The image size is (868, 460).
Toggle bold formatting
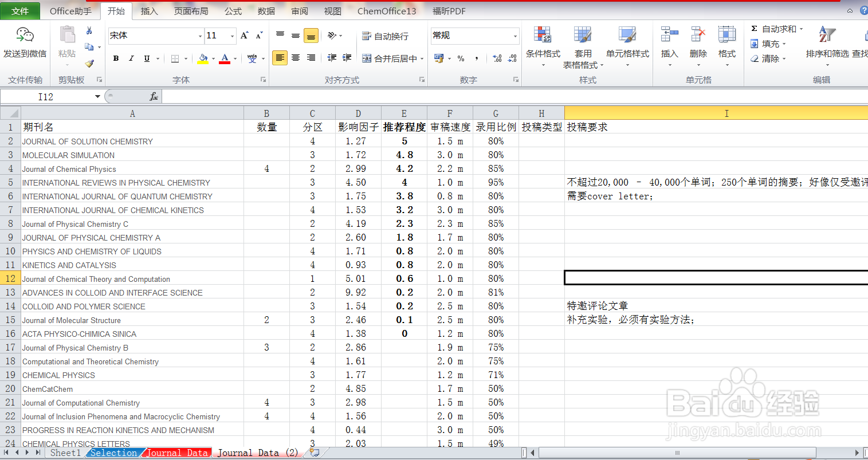[116, 58]
